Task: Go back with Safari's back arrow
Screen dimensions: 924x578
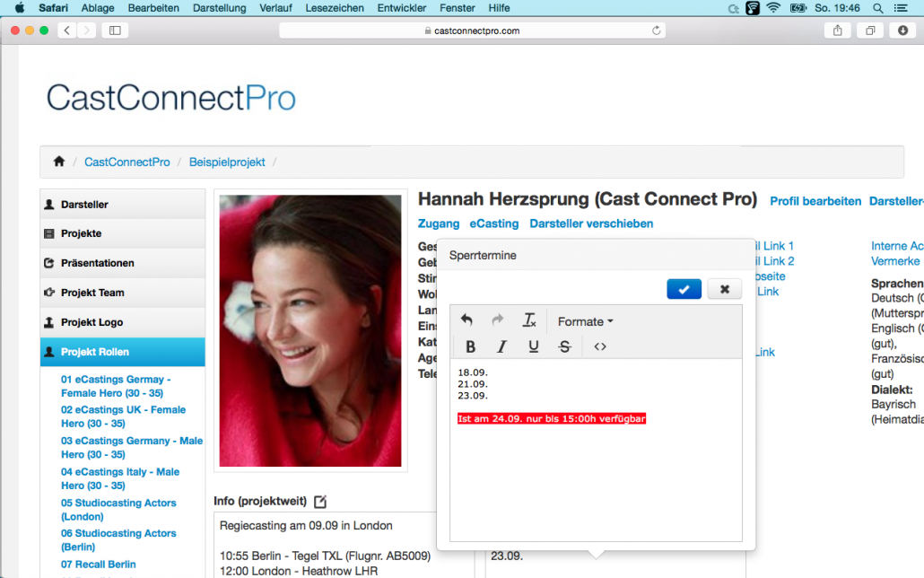Action: click(x=67, y=31)
